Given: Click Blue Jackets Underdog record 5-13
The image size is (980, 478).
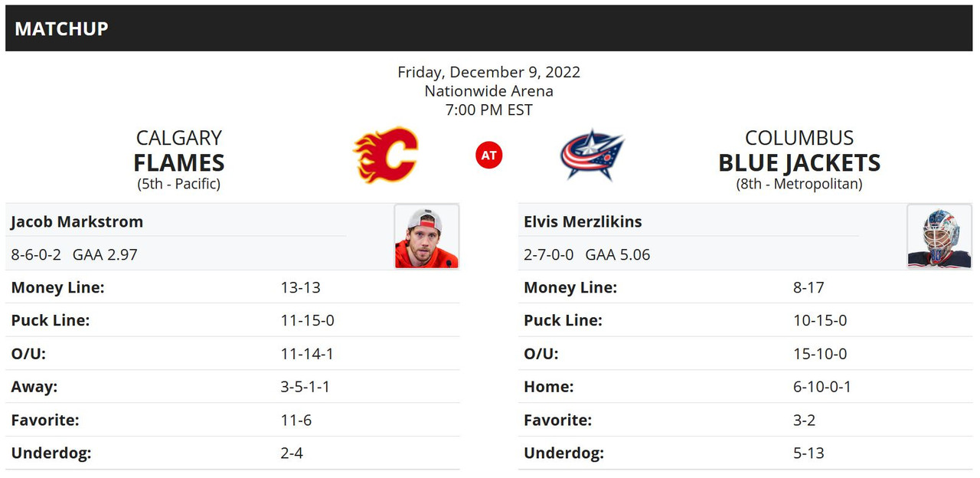Looking at the screenshot, I should (808, 453).
